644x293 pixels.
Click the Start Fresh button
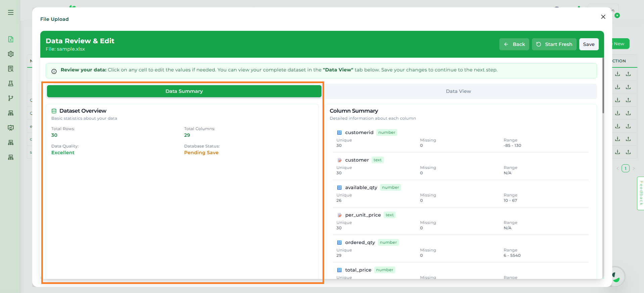click(554, 44)
